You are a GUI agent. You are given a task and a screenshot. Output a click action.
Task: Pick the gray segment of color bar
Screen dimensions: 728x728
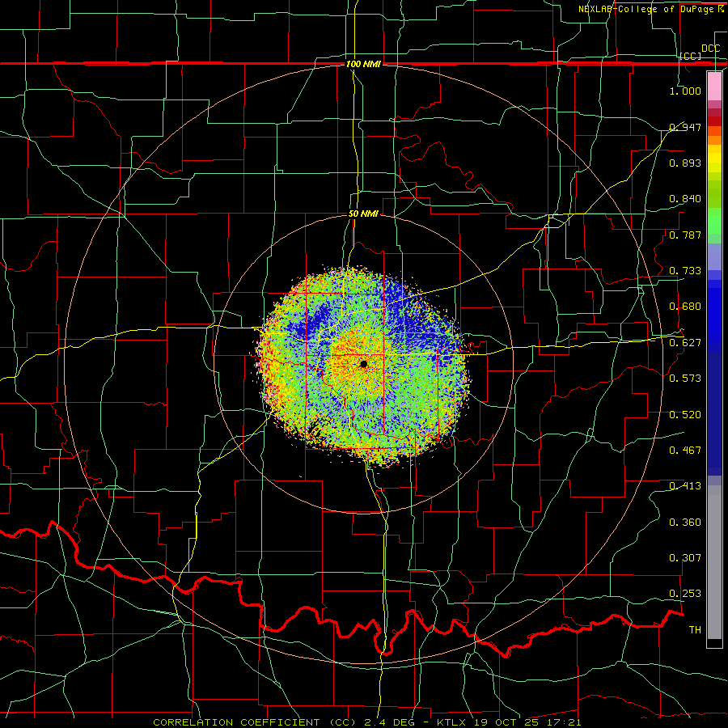714,562
